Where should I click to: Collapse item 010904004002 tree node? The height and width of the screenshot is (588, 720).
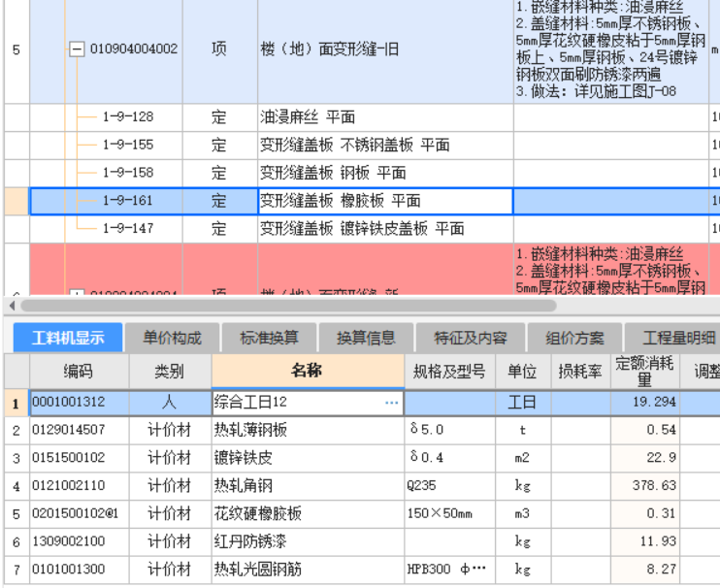(77, 49)
